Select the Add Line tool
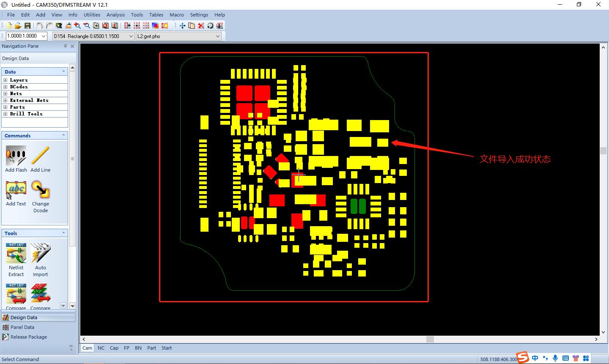This screenshot has height=364, width=609. (40, 156)
